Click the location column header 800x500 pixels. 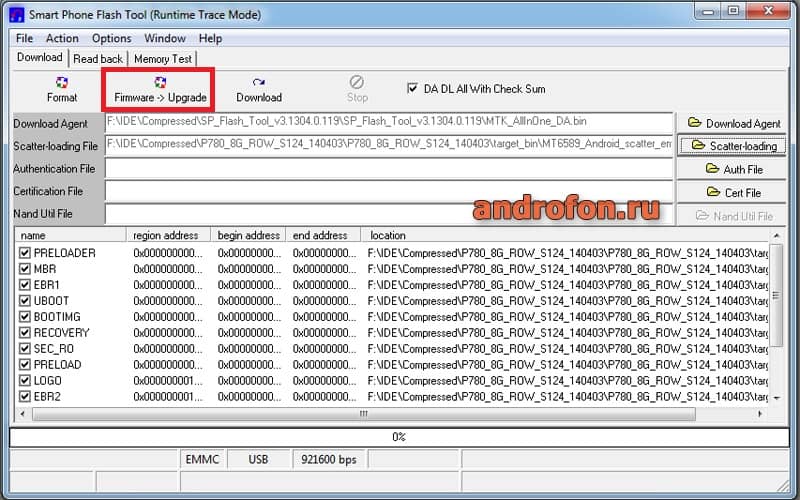pos(565,235)
